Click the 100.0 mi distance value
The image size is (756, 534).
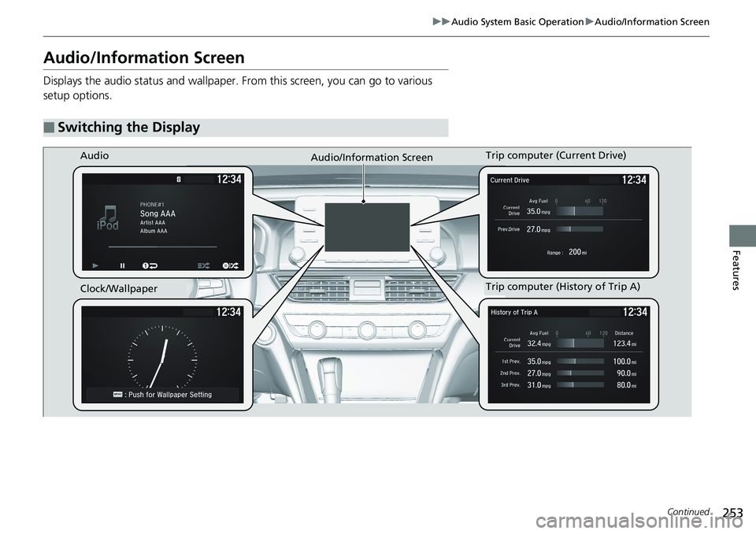[x=624, y=362]
